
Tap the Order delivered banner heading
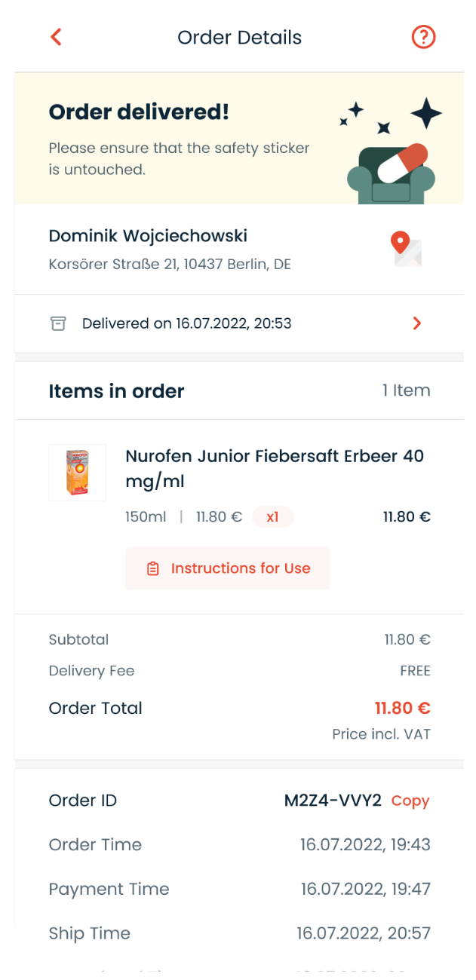(139, 112)
